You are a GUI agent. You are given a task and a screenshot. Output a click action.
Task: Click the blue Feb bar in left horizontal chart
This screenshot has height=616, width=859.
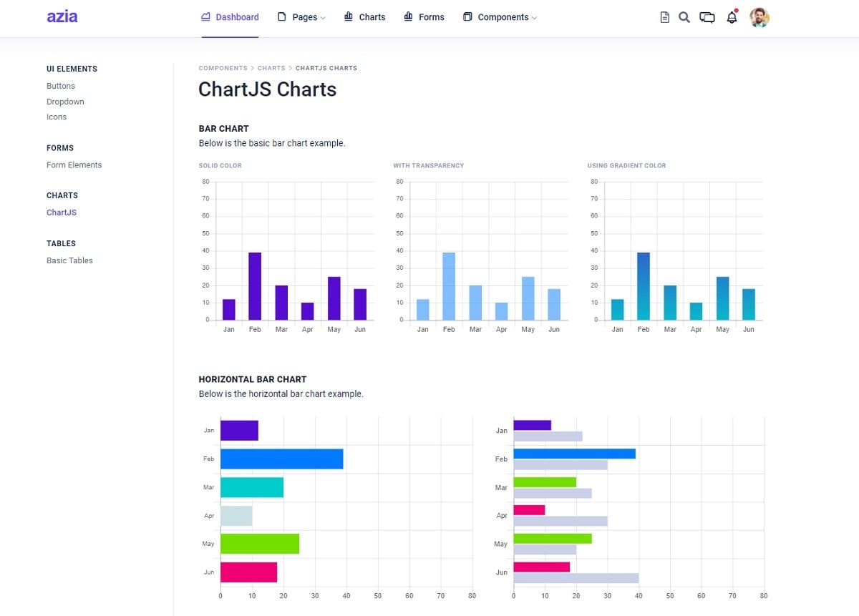282,459
